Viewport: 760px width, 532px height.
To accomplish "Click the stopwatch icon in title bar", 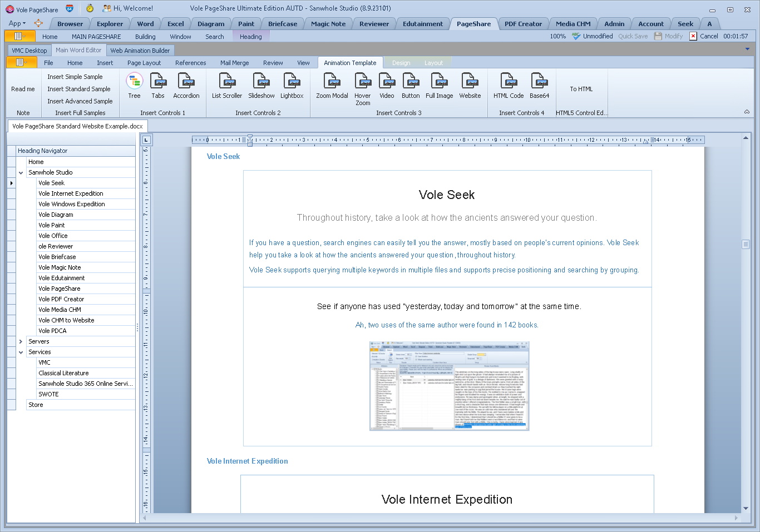I will point(90,8).
